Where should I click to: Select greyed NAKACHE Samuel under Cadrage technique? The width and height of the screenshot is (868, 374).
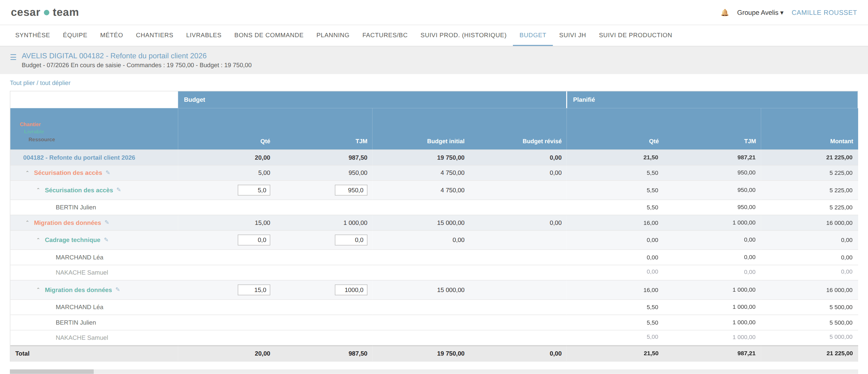pos(434,272)
